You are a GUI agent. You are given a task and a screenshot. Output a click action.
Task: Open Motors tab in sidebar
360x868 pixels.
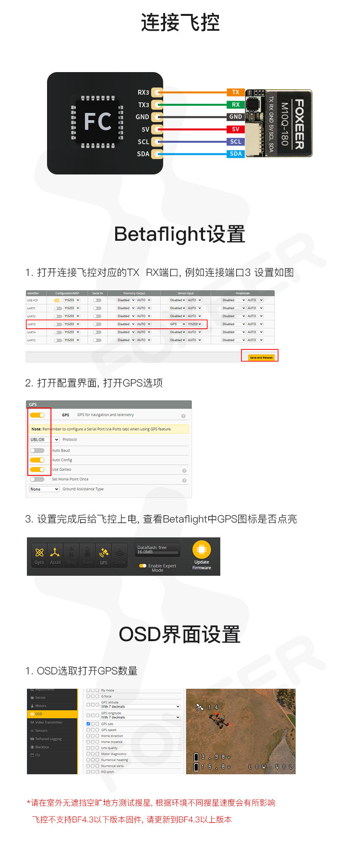coord(52,706)
